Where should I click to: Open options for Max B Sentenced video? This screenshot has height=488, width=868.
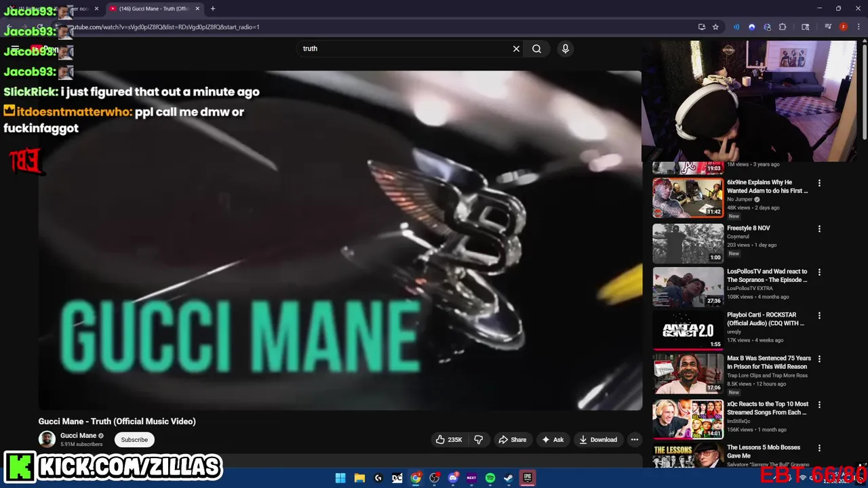click(819, 359)
